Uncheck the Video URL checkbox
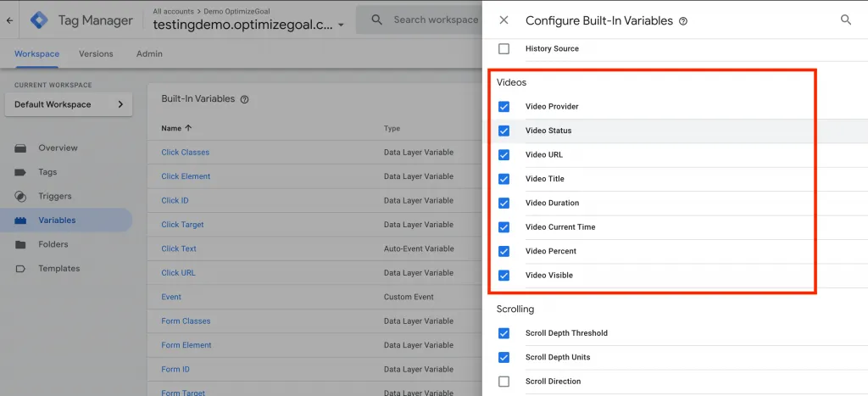The height and width of the screenshot is (396, 868). pos(504,154)
